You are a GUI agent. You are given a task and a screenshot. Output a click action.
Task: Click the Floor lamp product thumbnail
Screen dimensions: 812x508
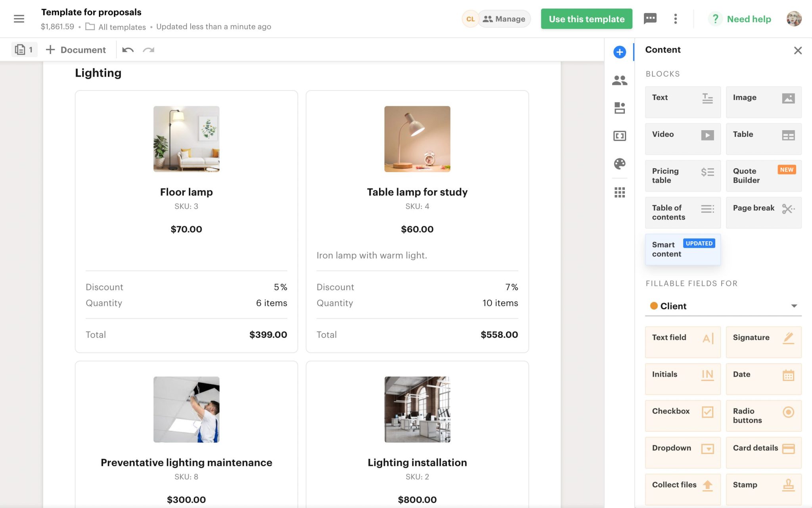186,139
